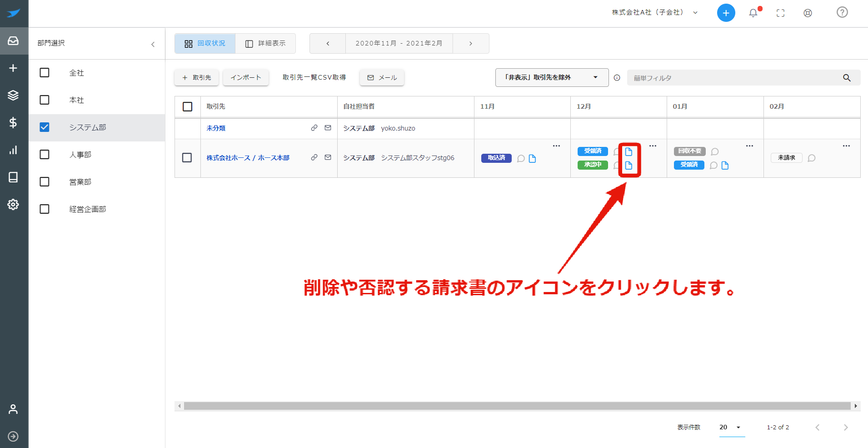Open the November document icon next to 取込済
Image resolution: width=868 pixels, height=448 pixels.
(532, 158)
